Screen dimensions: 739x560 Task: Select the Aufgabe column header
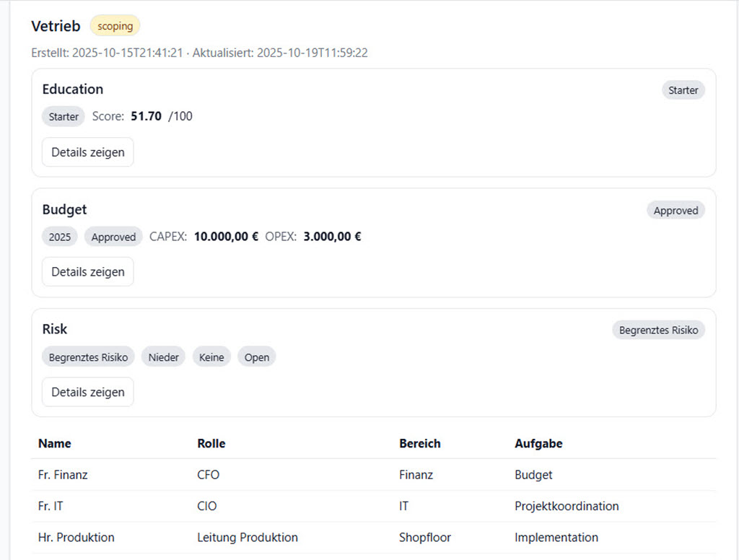[538, 443]
